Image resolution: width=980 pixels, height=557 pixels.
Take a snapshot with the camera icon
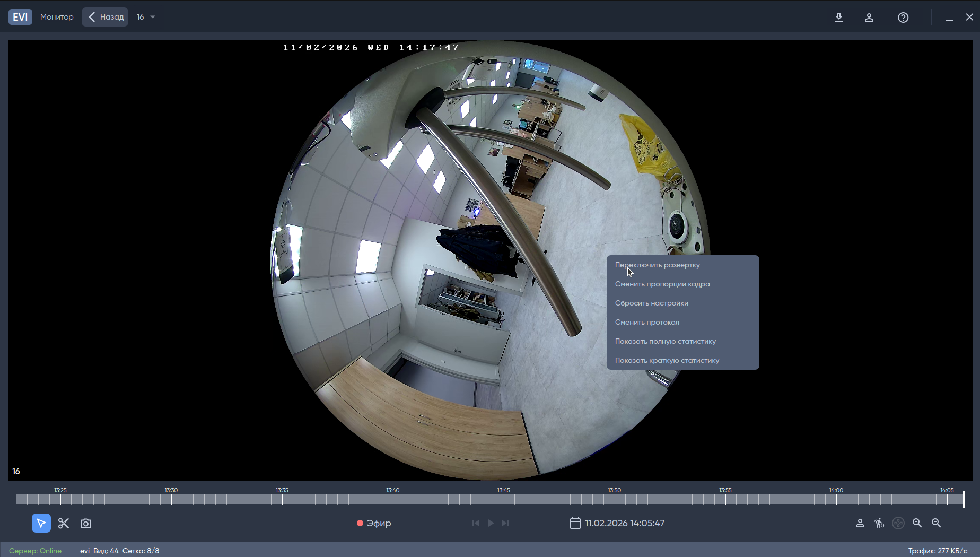(x=86, y=523)
